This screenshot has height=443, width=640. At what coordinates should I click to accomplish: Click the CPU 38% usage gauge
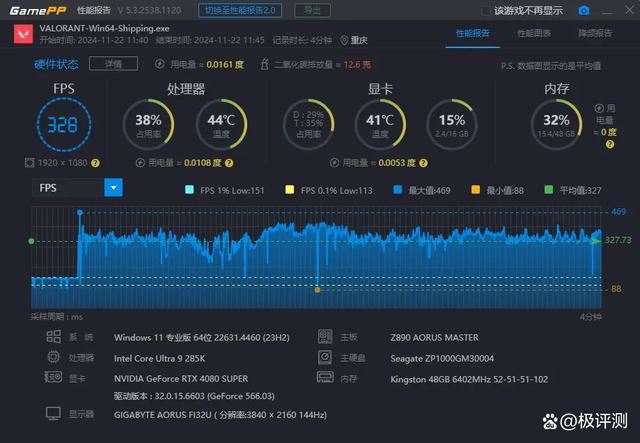pos(149,125)
